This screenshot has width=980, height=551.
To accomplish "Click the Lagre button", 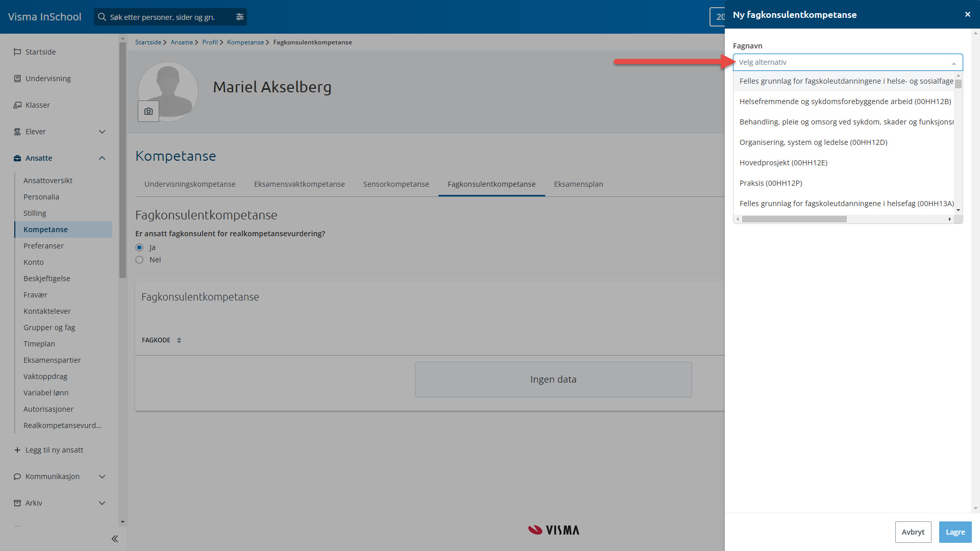I will (x=955, y=532).
